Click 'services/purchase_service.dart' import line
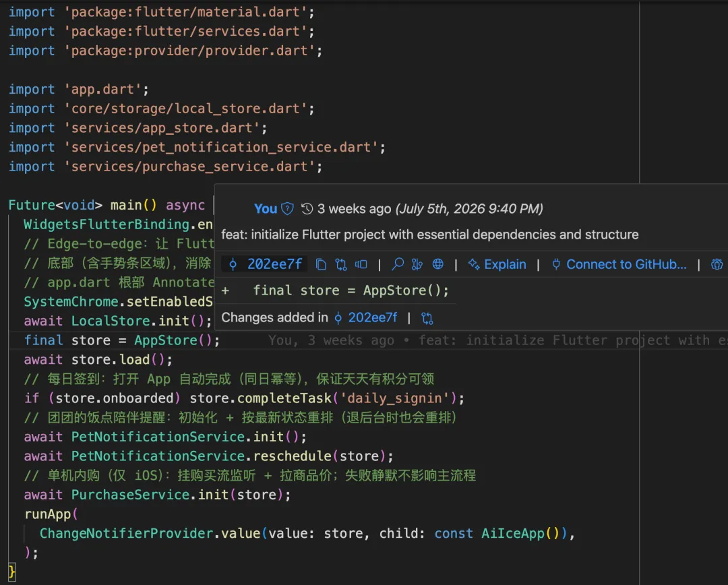Screen dimensions: 728x585 coord(165,166)
